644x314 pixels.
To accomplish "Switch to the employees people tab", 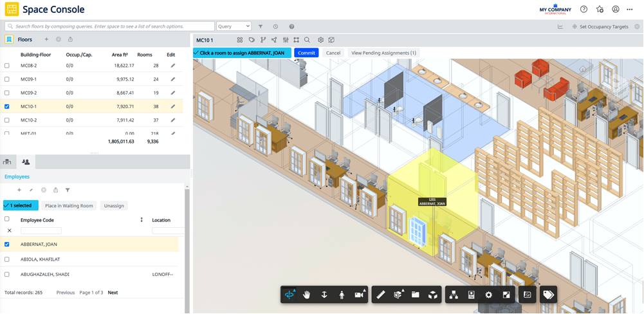I will coord(26,162).
